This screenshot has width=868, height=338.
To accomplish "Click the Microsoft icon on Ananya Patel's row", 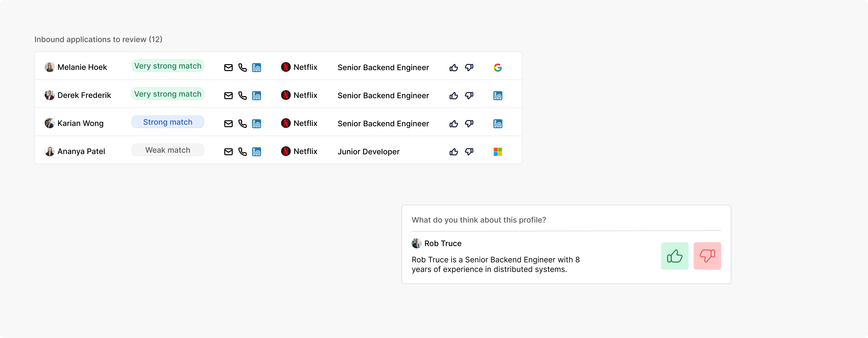I will click(x=498, y=151).
